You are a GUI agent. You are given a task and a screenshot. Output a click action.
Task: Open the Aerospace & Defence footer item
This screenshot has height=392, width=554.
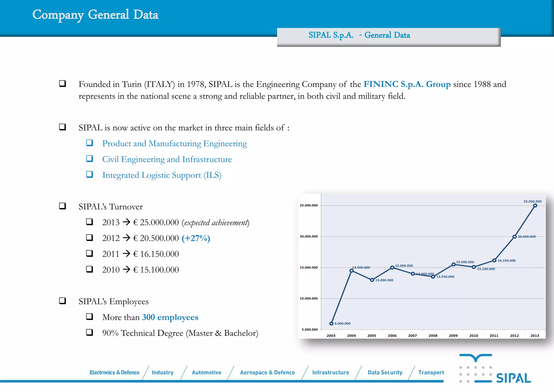[267, 373]
